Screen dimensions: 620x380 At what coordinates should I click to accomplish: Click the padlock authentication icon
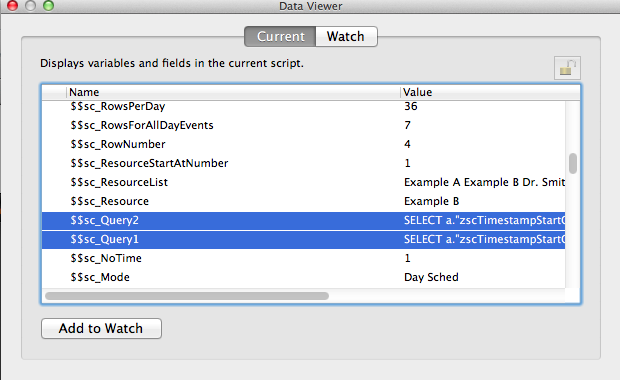pyautogui.click(x=567, y=68)
